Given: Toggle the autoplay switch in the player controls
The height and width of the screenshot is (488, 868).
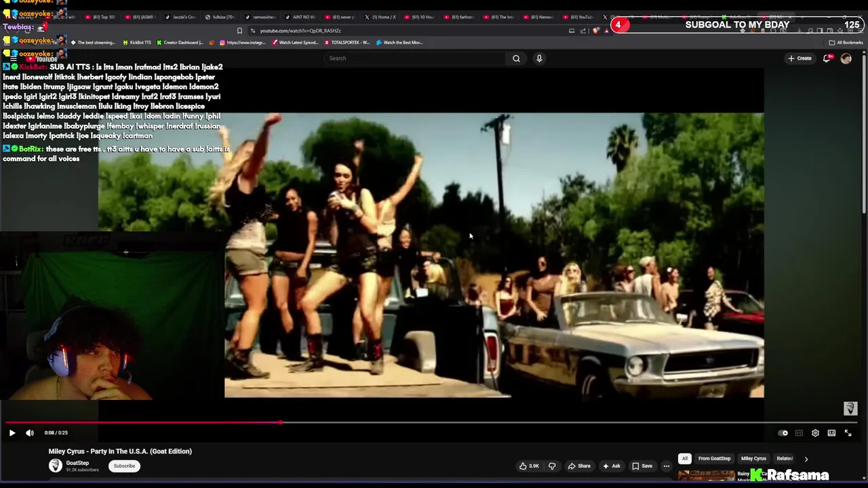Looking at the screenshot, I should coord(783,433).
